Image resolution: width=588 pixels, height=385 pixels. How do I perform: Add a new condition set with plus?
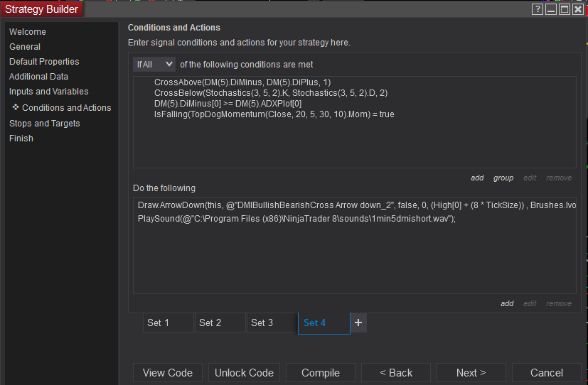pos(358,322)
